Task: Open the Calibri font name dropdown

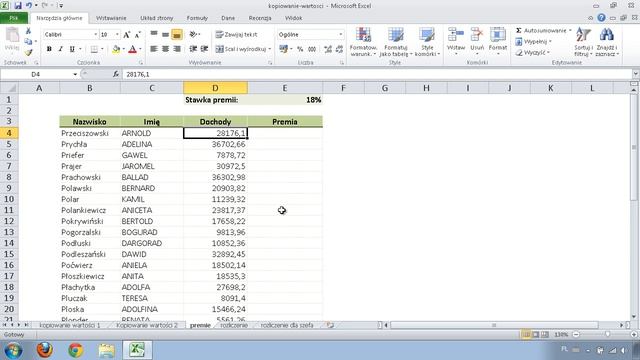Action: tap(96, 35)
